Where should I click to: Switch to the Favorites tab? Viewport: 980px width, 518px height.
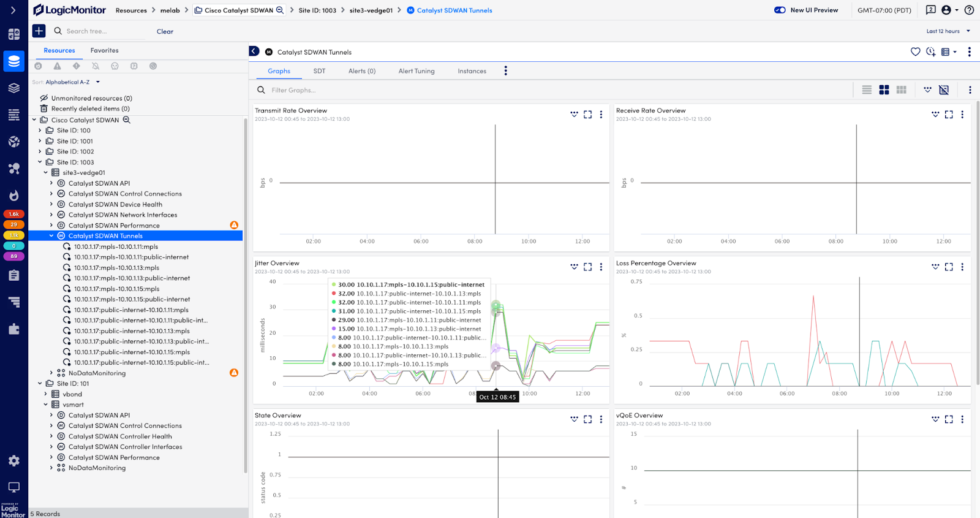point(104,50)
